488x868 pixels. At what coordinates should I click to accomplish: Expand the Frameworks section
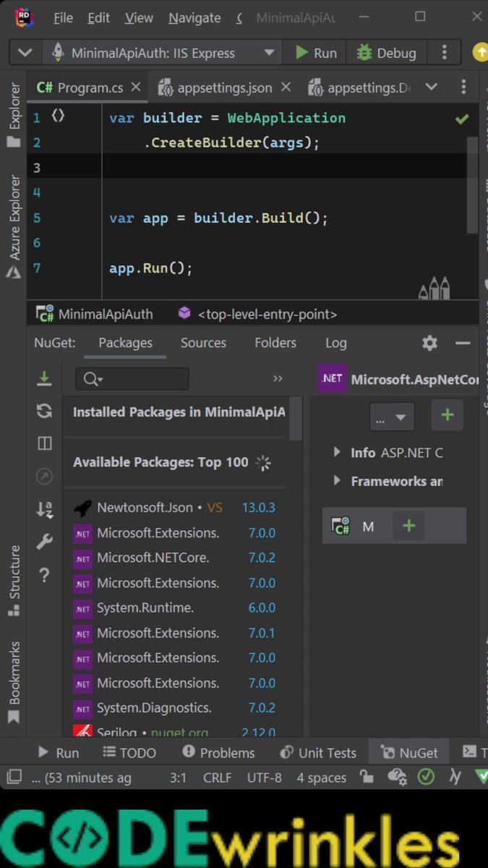coord(337,480)
